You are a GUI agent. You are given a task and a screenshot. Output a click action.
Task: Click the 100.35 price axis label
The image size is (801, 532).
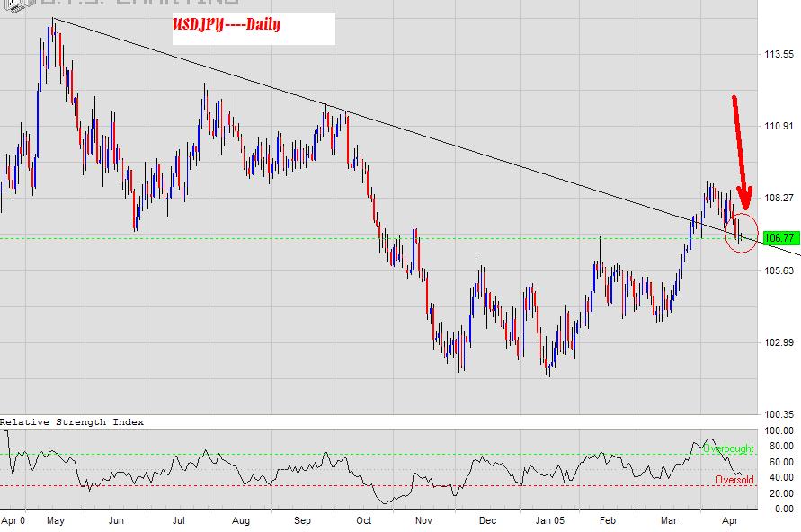[779, 414]
